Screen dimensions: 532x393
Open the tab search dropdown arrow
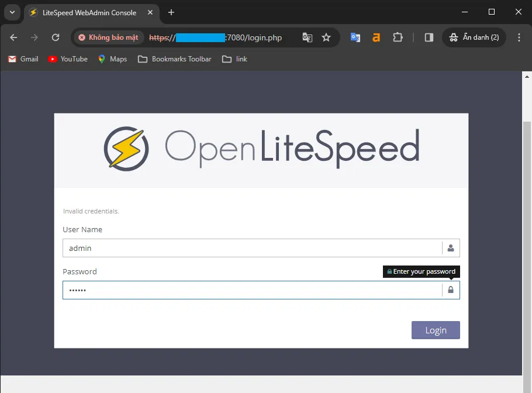pos(12,12)
